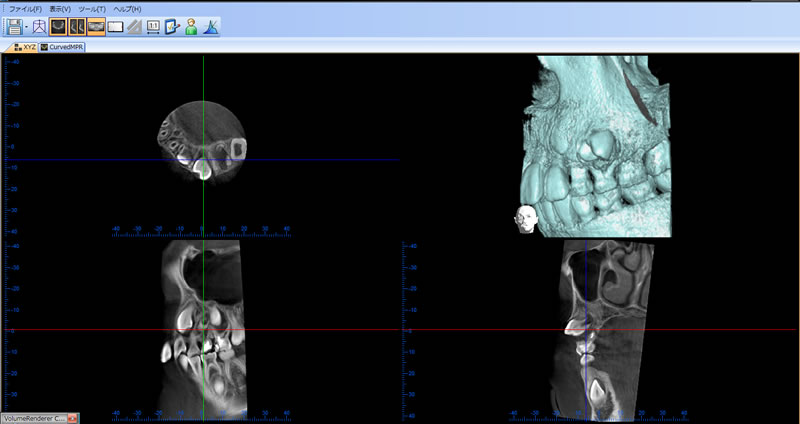Open the ツール(T) menu
The width and height of the screenshot is (800, 424).
[x=94, y=8]
